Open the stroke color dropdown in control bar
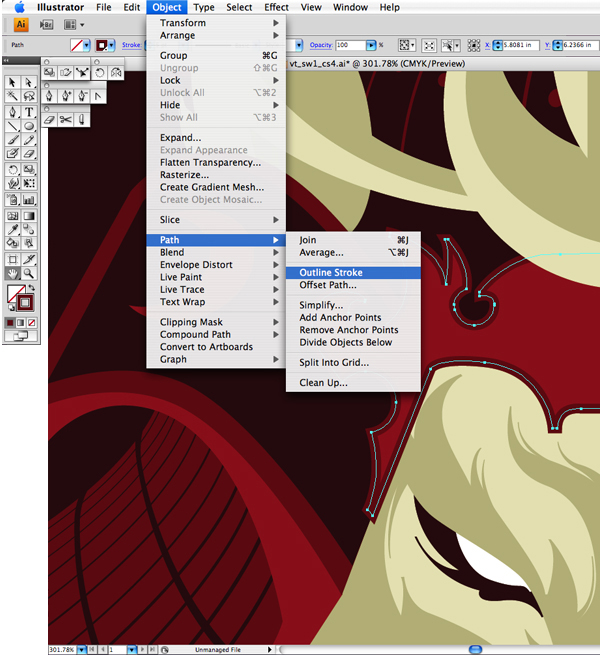The image size is (600, 665). pyautogui.click(x=112, y=45)
